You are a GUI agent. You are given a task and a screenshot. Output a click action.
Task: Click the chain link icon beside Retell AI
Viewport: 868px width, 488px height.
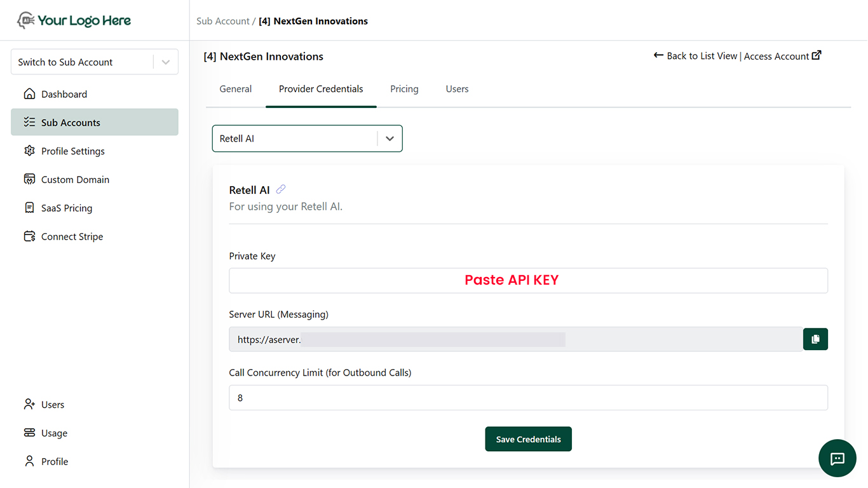[281, 189]
